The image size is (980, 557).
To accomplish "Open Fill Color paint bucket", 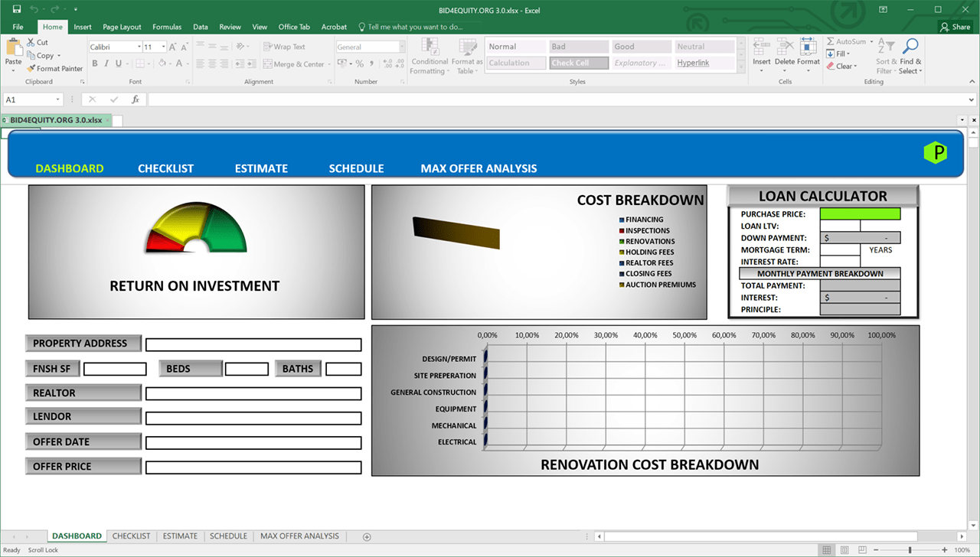I will (162, 64).
